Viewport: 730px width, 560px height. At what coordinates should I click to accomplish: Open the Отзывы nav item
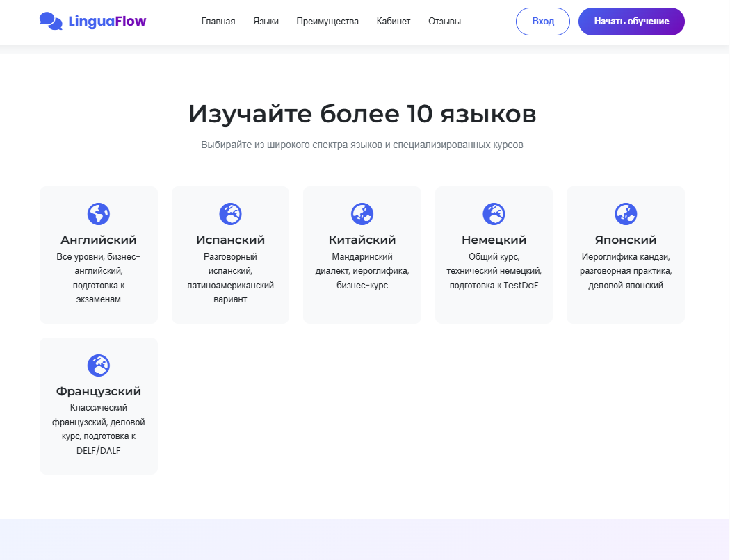point(445,22)
